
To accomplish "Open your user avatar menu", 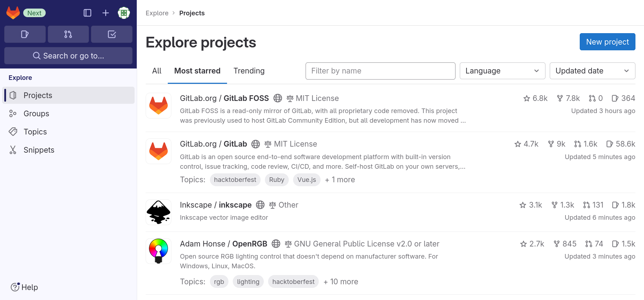I will 124,12.
